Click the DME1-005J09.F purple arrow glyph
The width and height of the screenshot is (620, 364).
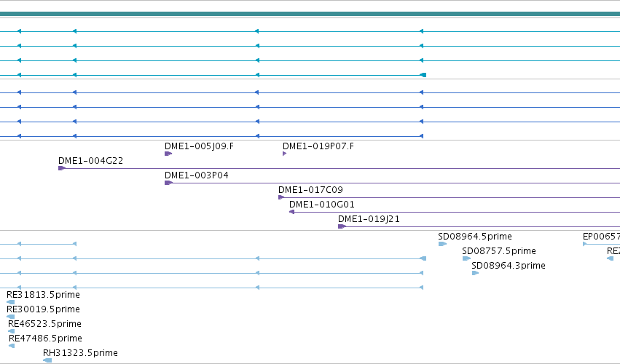[x=168, y=154]
